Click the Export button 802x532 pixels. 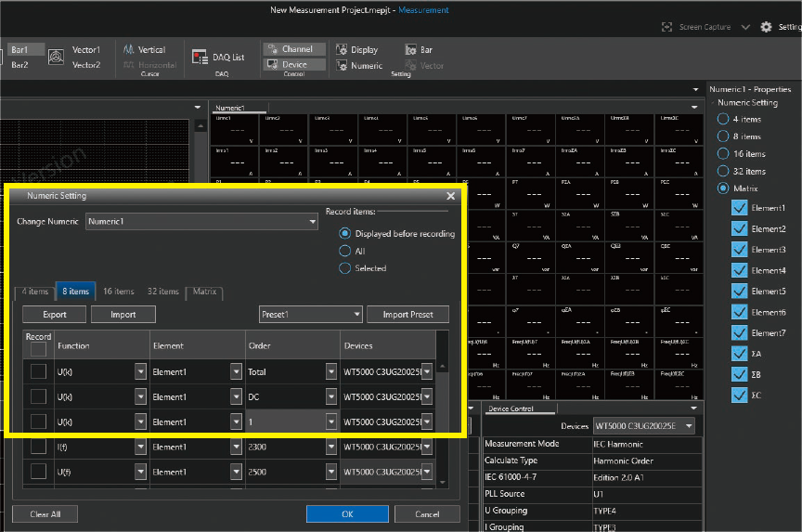coord(54,314)
